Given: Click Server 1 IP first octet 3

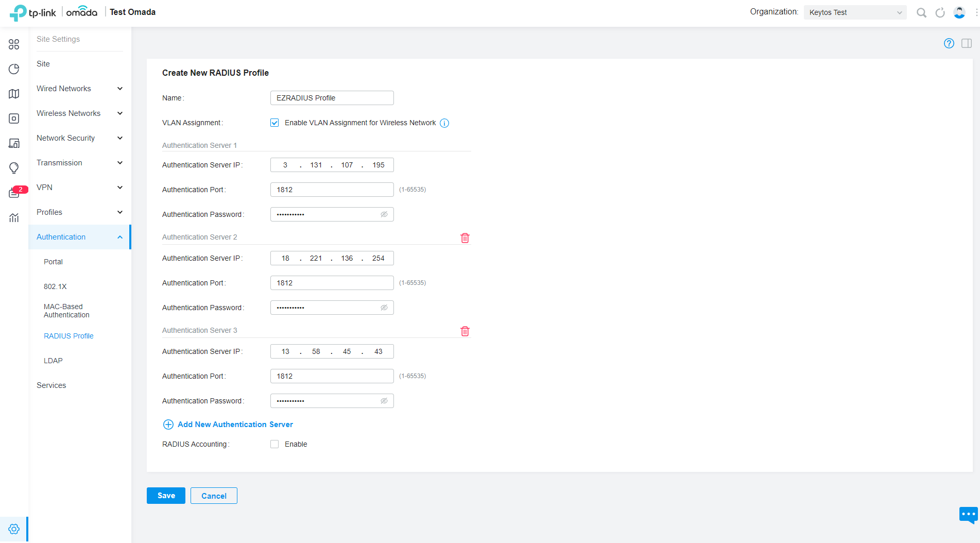Looking at the screenshot, I should pos(285,165).
